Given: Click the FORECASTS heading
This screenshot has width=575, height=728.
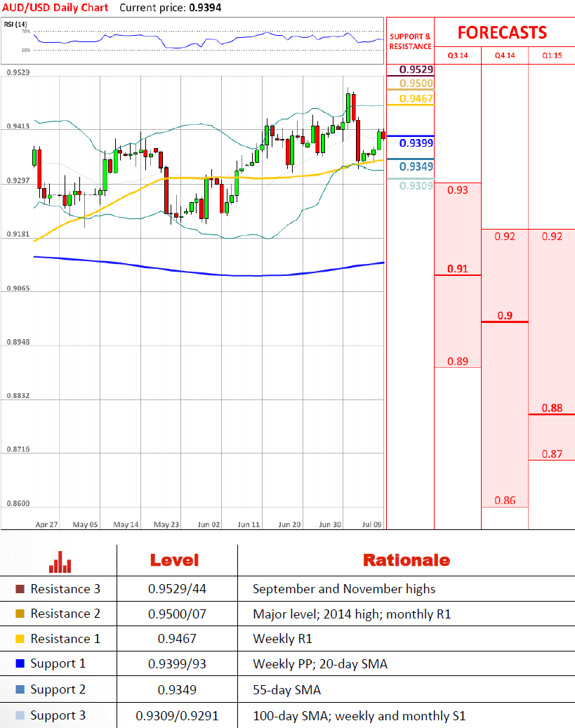Looking at the screenshot, I should [501, 33].
